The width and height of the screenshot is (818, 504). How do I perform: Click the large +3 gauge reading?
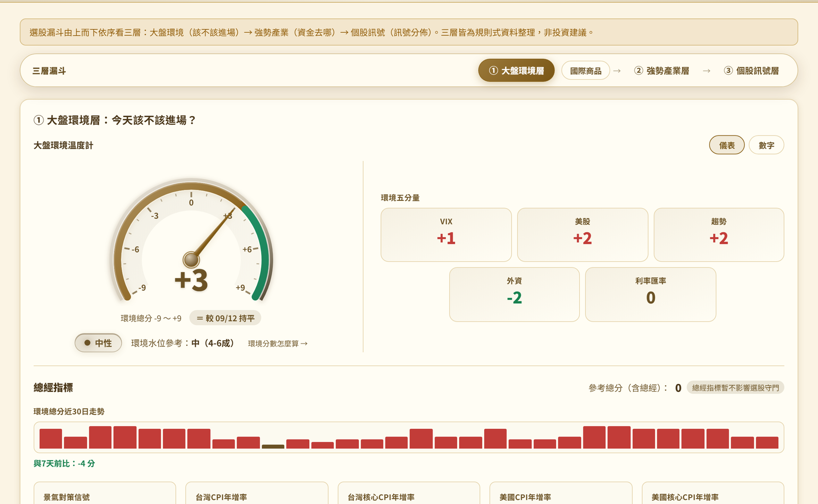pos(191,280)
